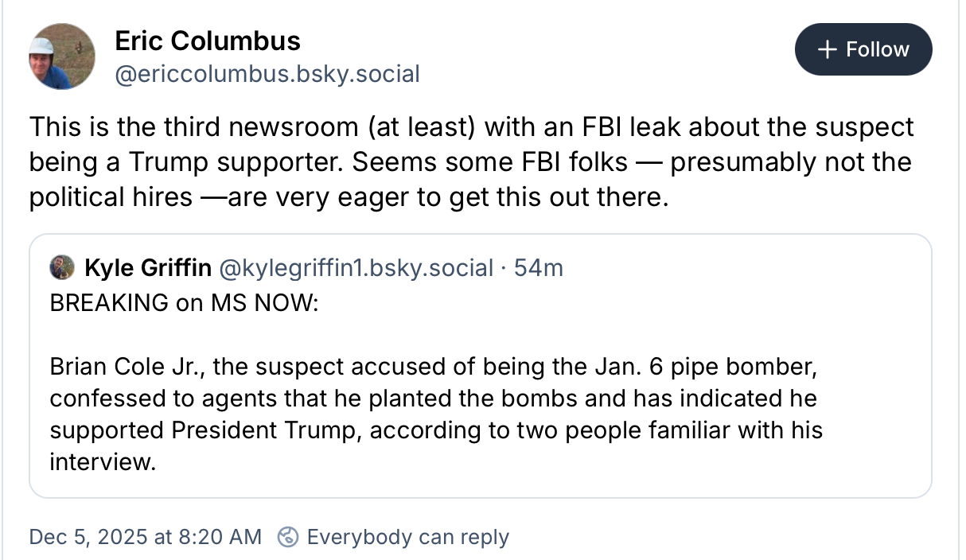Click the globe reply-settings icon
The width and height of the screenshot is (966, 560).
click(x=287, y=538)
